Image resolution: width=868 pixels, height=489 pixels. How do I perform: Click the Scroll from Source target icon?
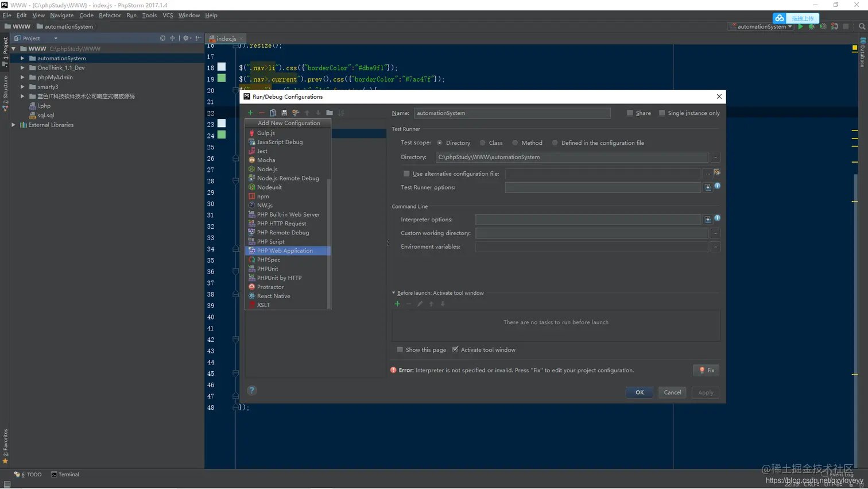(162, 38)
